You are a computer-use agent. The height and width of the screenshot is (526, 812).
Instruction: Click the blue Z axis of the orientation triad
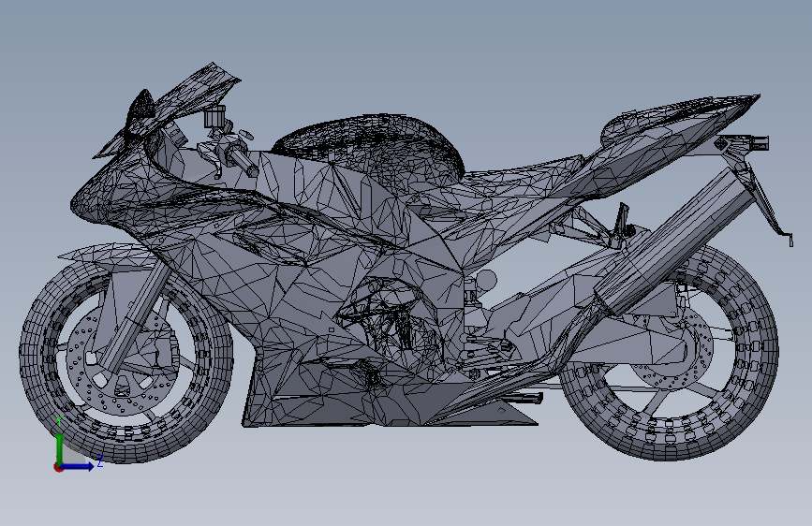tap(78, 466)
